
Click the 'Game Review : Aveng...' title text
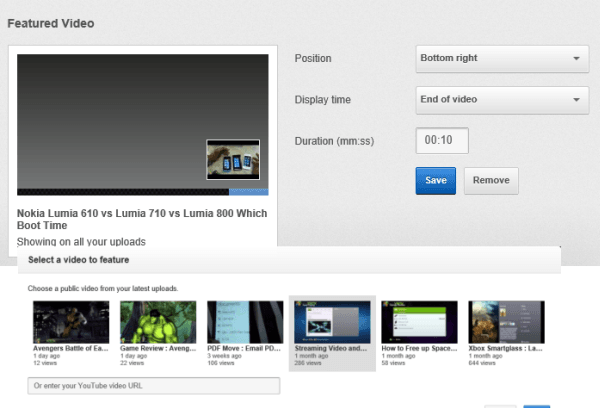[x=158, y=348]
